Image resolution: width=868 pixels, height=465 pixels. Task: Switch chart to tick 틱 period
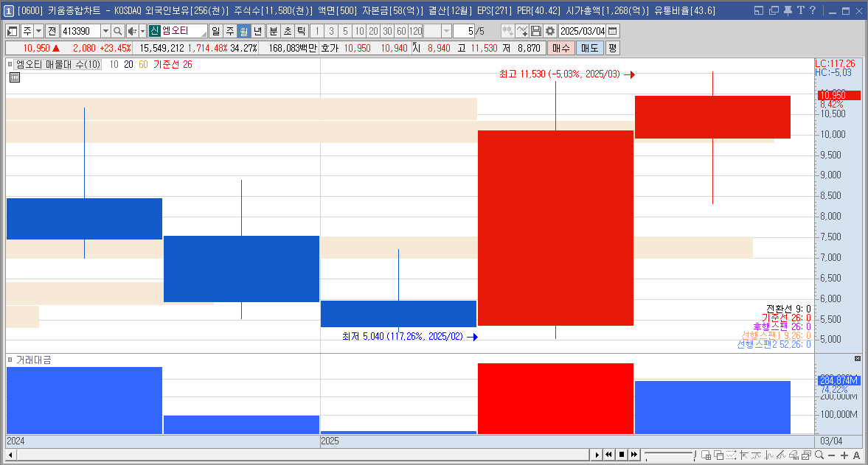click(x=301, y=32)
